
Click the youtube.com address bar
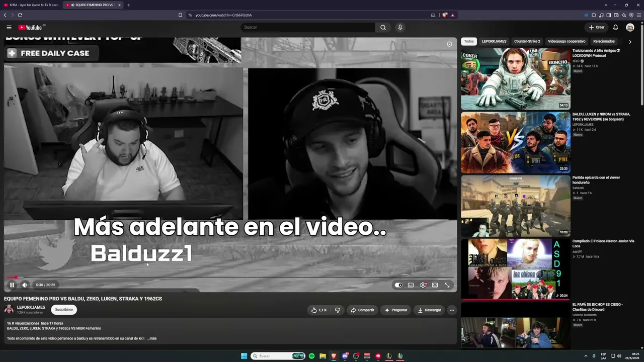tap(307, 15)
